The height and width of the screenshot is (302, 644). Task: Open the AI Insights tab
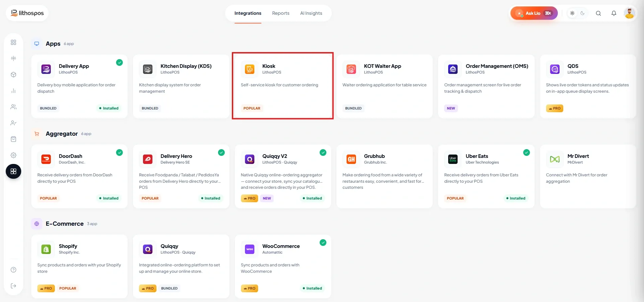tap(311, 13)
